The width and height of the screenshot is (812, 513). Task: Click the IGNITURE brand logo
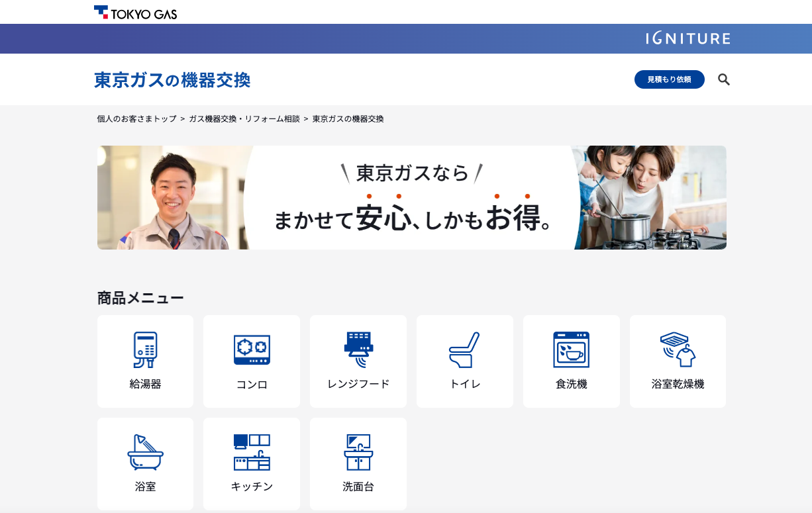click(688, 38)
